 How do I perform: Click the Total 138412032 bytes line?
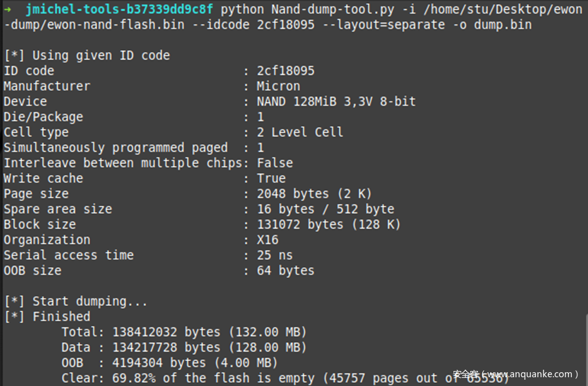184,332
